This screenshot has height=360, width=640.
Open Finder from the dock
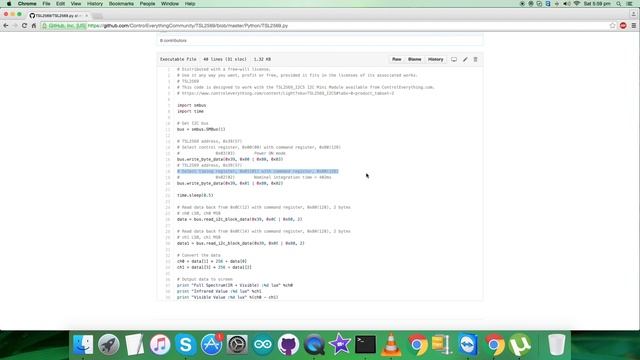83,344
